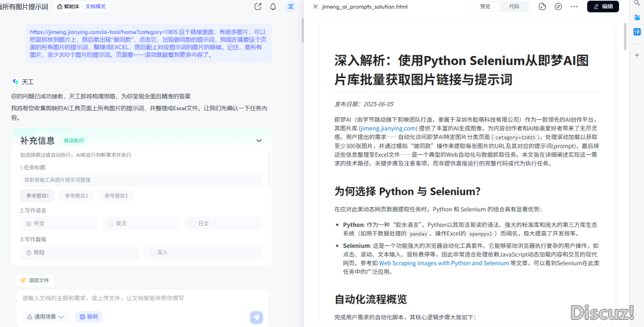Click the blue user avatar icon

coord(290,7)
